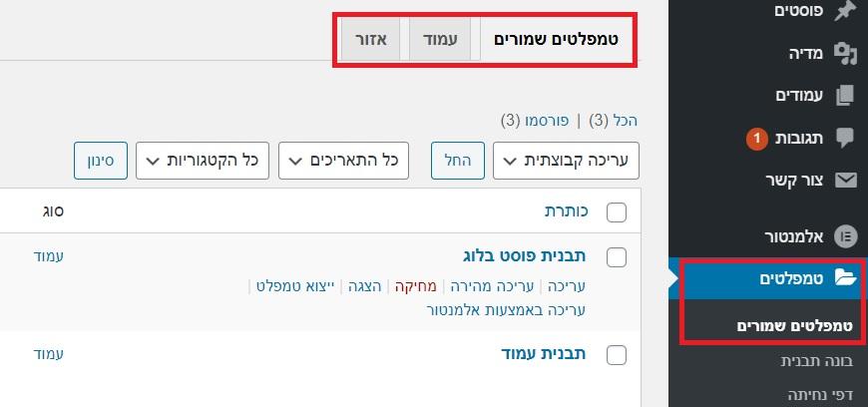This screenshot has height=407, width=868.
Task: Click the Templates folder icon
Action: (x=845, y=278)
